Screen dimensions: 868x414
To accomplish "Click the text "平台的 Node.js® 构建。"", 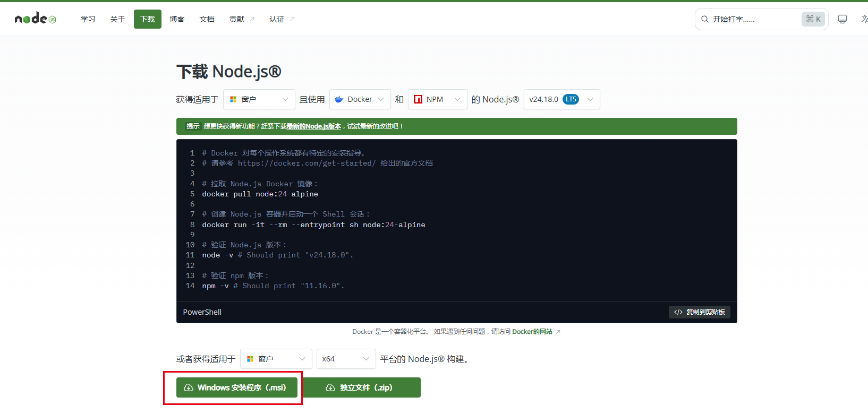I will [425, 359].
